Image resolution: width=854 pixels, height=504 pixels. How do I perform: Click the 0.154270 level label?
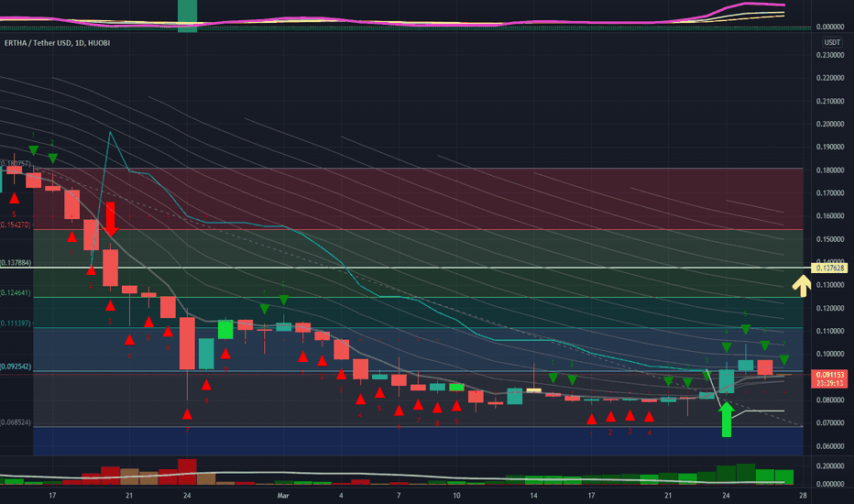[x=16, y=225]
